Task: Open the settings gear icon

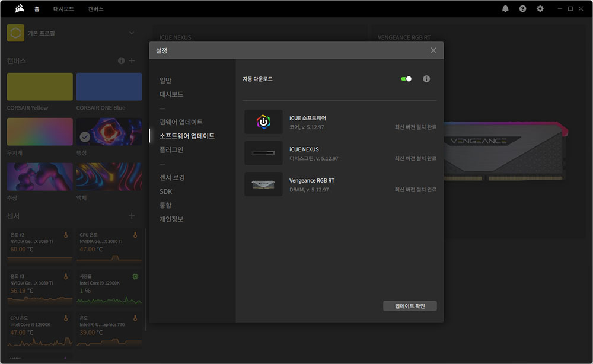Action: point(540,9)
